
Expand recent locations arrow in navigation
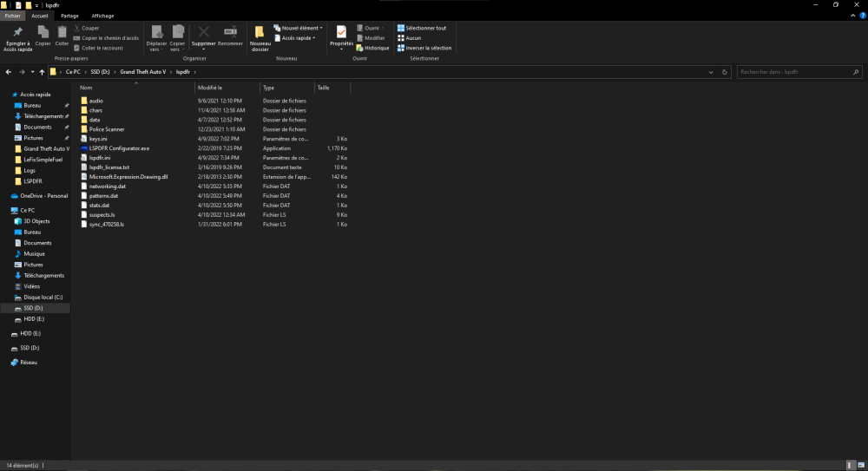(32, 72)
